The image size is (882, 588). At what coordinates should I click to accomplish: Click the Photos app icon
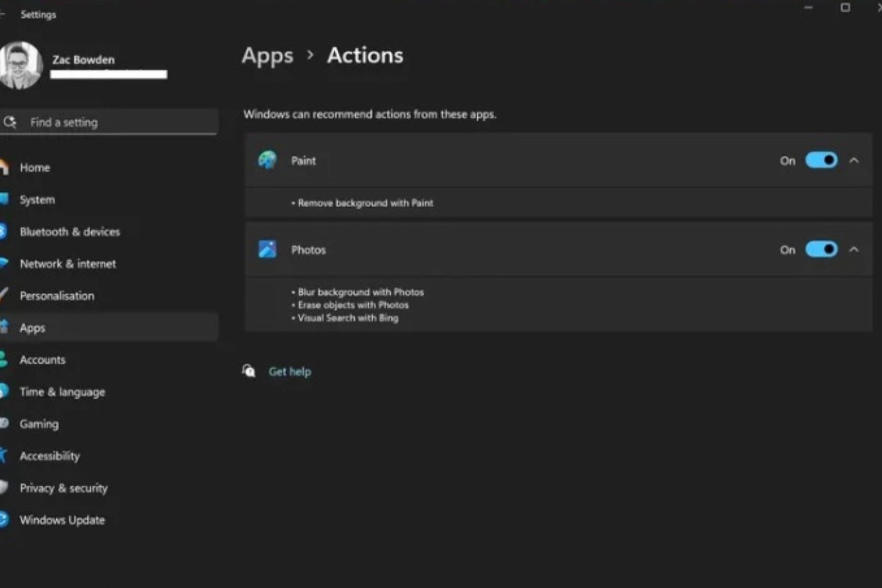coord(267,250)
